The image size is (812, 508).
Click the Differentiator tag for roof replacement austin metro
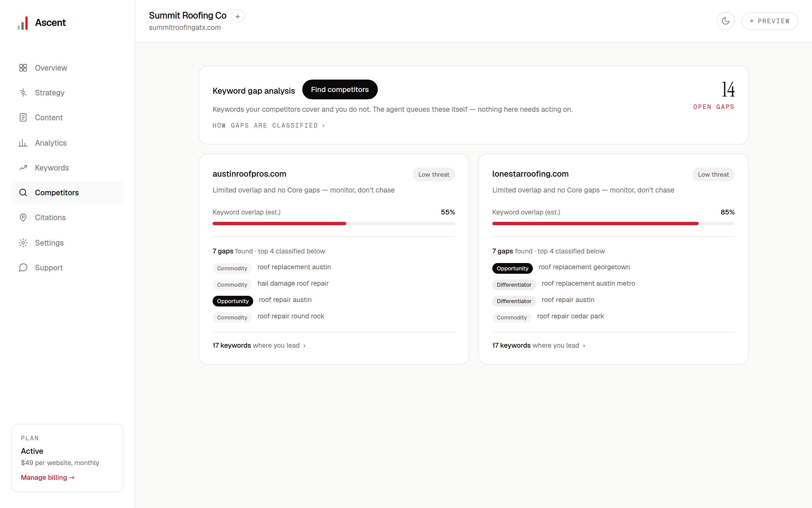pyautogui.click(x=514, y=285)
